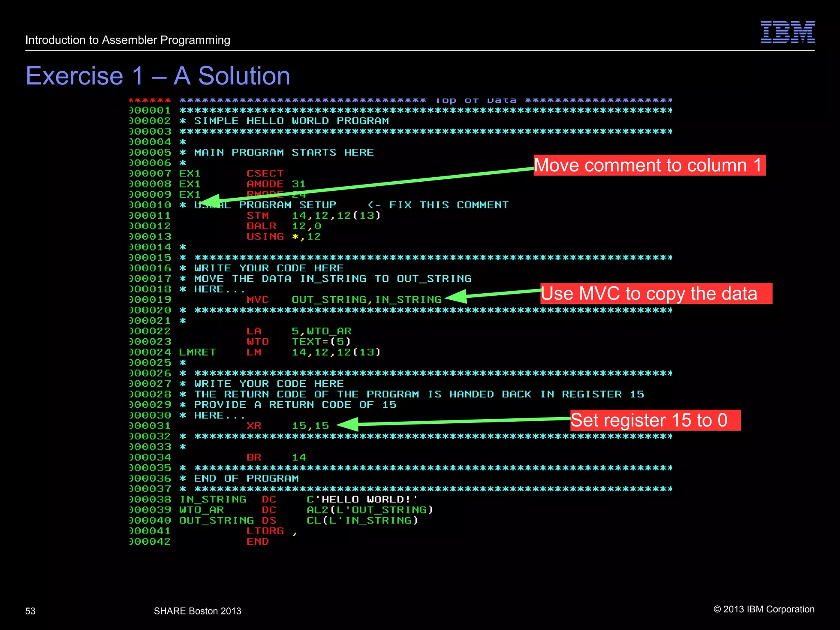This screenshot has width=840, height=630.
Task: Click 'BR 14' on line 000034
Action: pyautogui.click(x=276, y=458)
